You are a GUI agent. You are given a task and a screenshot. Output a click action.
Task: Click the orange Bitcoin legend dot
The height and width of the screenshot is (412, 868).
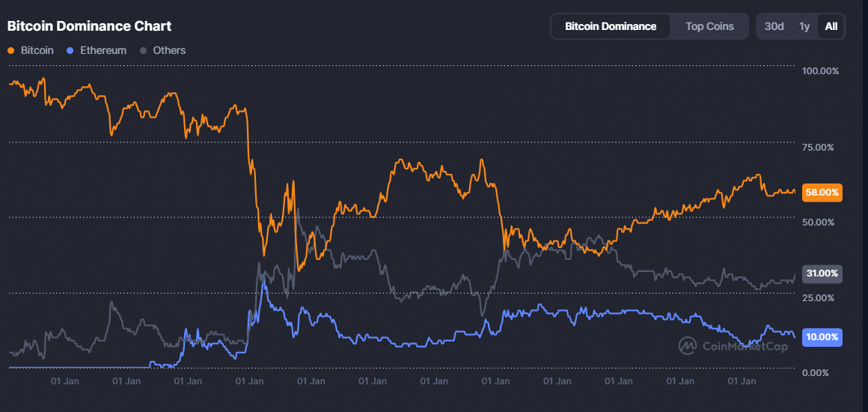point(11,51)
